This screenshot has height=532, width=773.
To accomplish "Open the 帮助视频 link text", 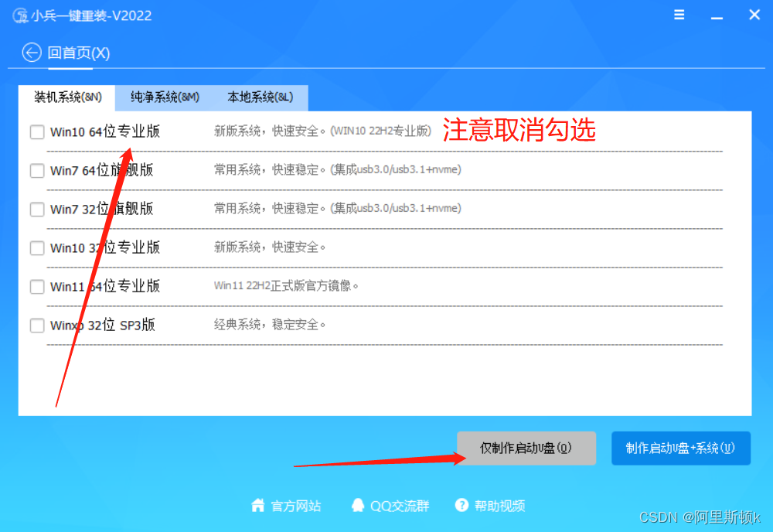I will click(x=500, y=506).
